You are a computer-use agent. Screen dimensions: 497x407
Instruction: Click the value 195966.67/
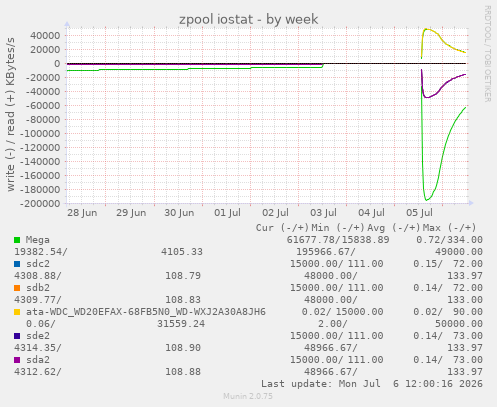tap(326, 252)
